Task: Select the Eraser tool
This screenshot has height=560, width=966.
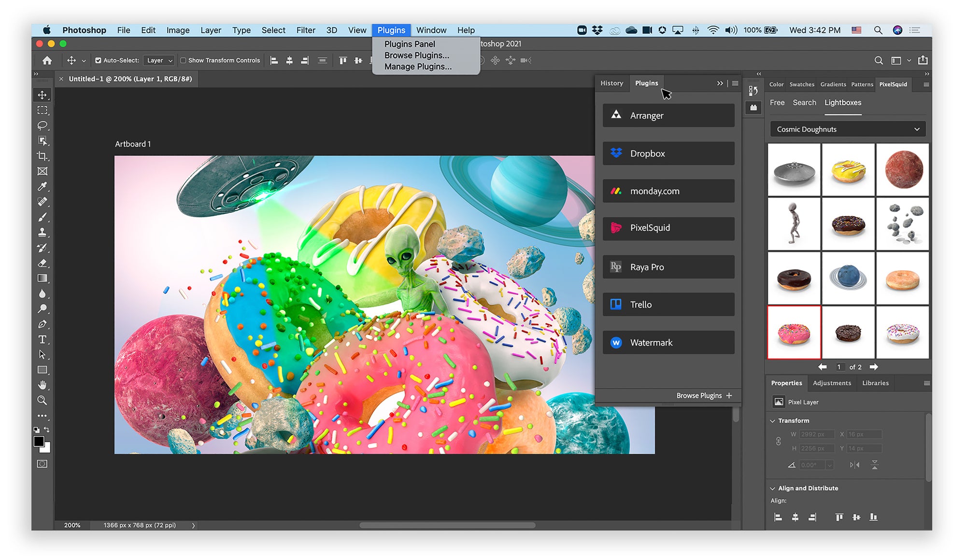Action: [x=43, y=263]
